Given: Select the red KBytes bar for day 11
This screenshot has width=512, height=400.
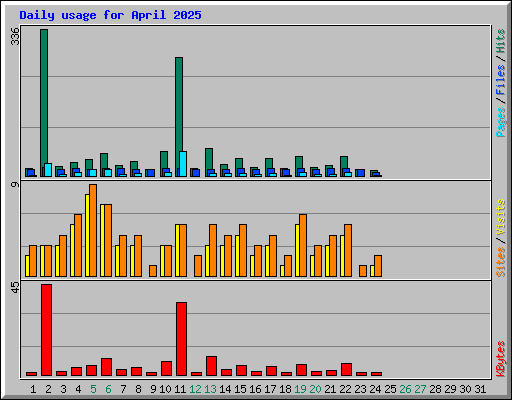Looking at the screenshot, I should point(181,339).
